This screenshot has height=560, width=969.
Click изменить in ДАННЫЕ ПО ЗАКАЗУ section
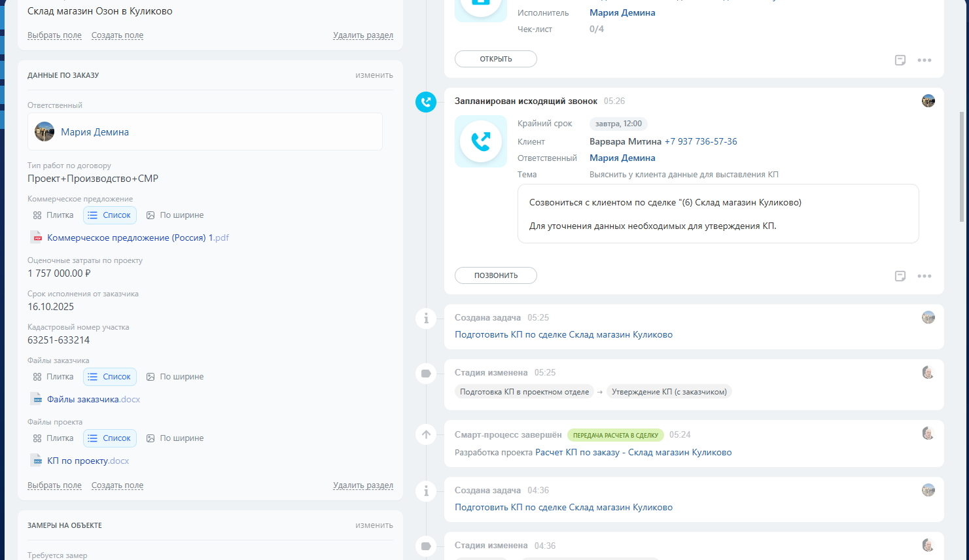[374, 75]
